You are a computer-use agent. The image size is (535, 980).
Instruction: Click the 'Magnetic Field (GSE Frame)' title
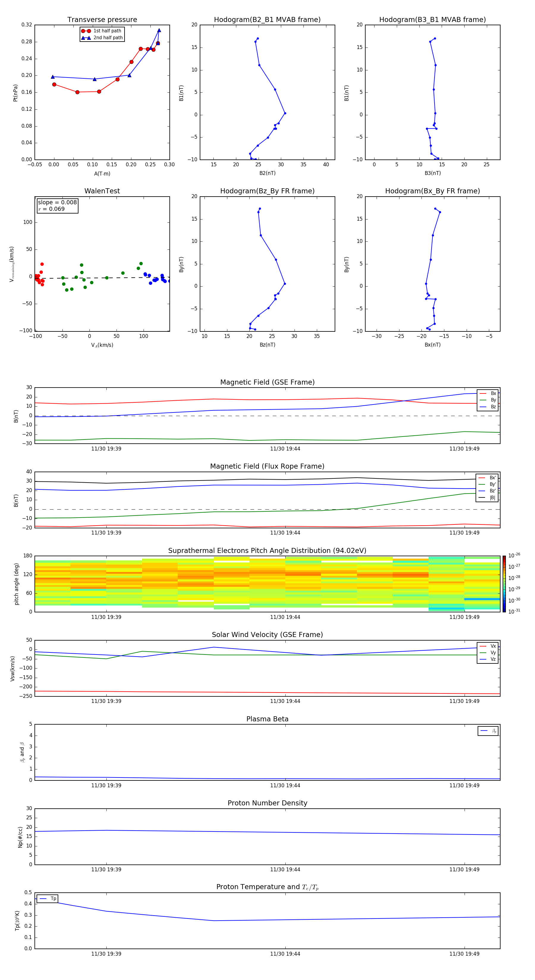[x=267, y=382]
